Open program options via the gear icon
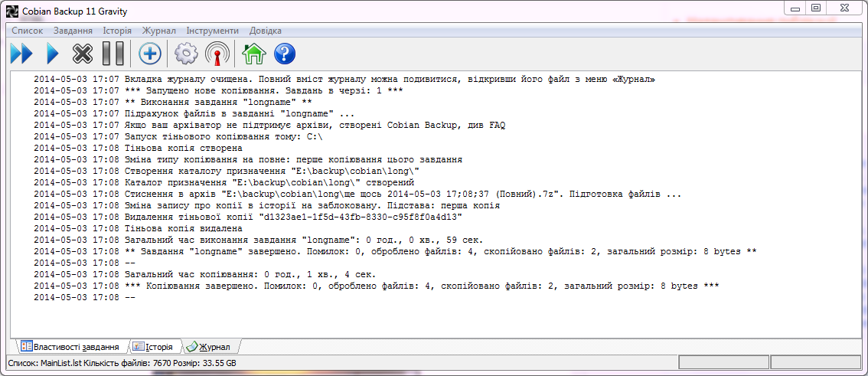This screenshot has width=868, height=376. click(186, 54)
